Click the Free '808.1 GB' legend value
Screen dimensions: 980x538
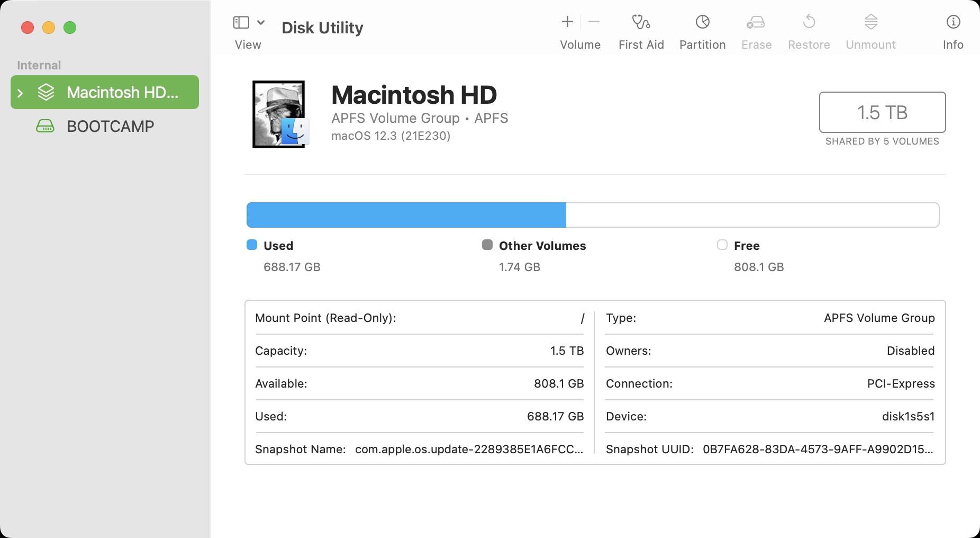[x=759, y=267]
